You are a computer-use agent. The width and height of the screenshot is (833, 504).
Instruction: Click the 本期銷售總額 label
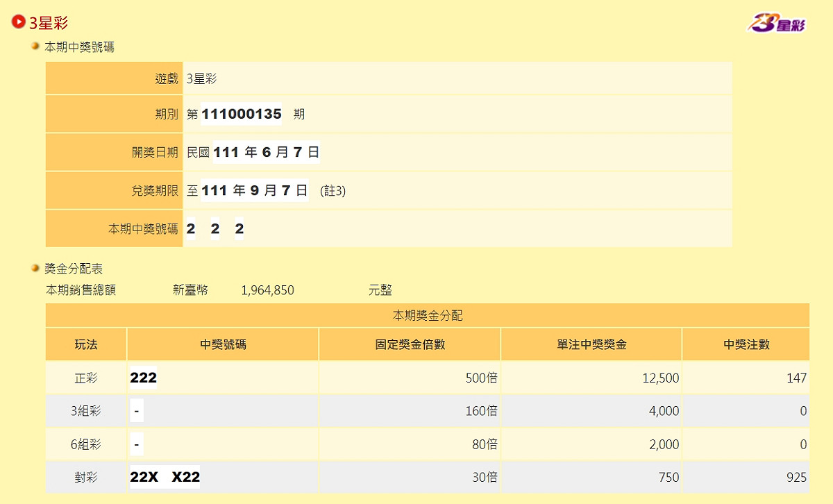81,290
